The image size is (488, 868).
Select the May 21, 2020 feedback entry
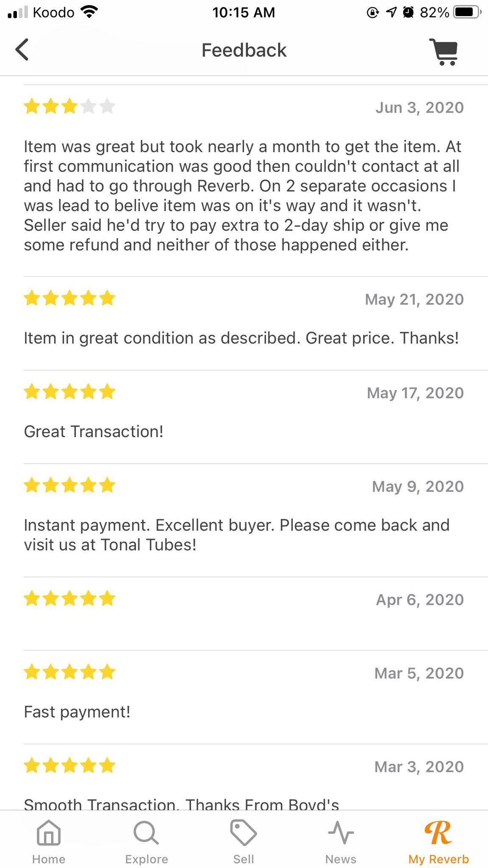pyautogui.click(x=244, y=323)
